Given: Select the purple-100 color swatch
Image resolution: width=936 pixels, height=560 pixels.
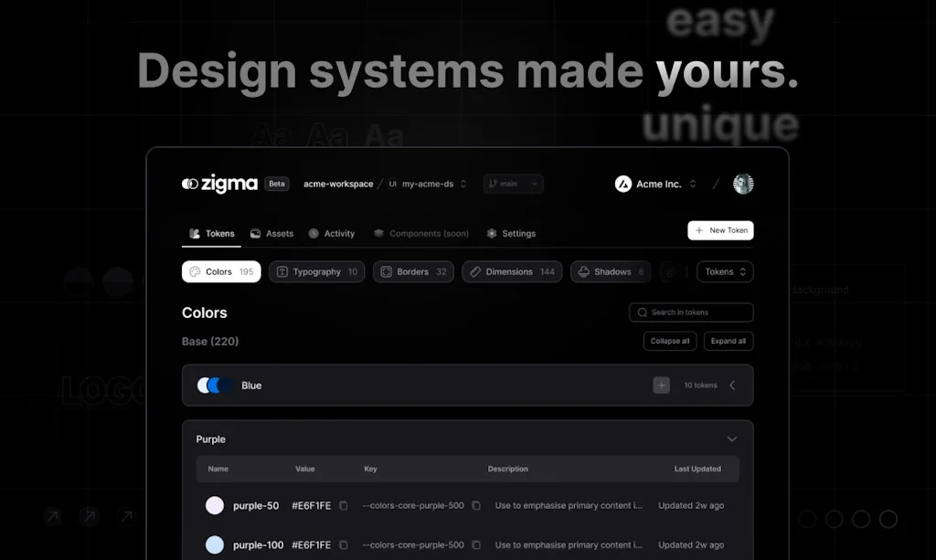Looking at the screenshot, I should [x=213, y=544].
